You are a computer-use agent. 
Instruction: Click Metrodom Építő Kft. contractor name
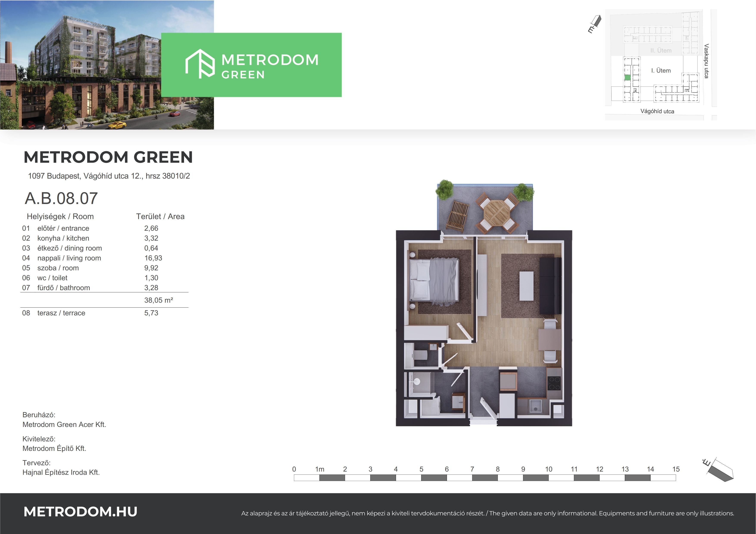pyautogui.click(x=54, y=448)
